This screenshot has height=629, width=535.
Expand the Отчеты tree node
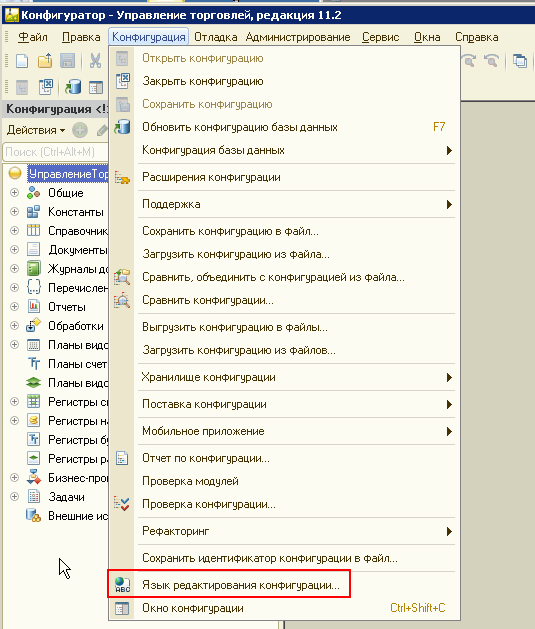click(14, 306)
